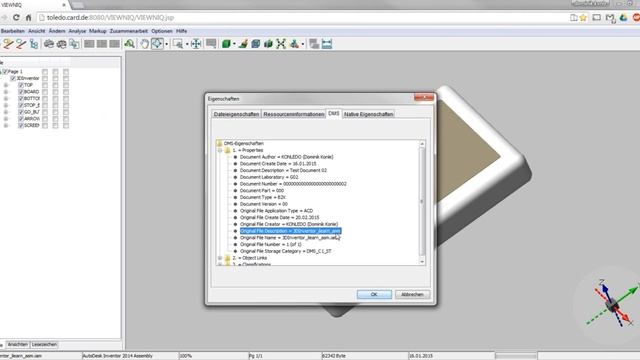Viewport: 640px width, 360px height.
Task: Select the green magnifier zoom tool
Action: [130, 44]
